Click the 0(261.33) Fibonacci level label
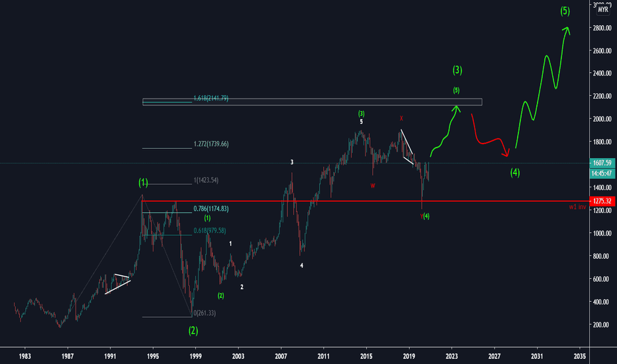The image size is (617, 364). tap(205, 313)
